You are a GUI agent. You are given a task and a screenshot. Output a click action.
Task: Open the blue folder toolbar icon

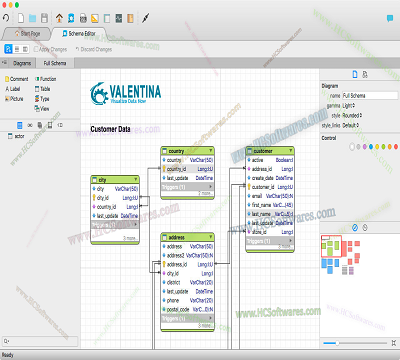32,18
